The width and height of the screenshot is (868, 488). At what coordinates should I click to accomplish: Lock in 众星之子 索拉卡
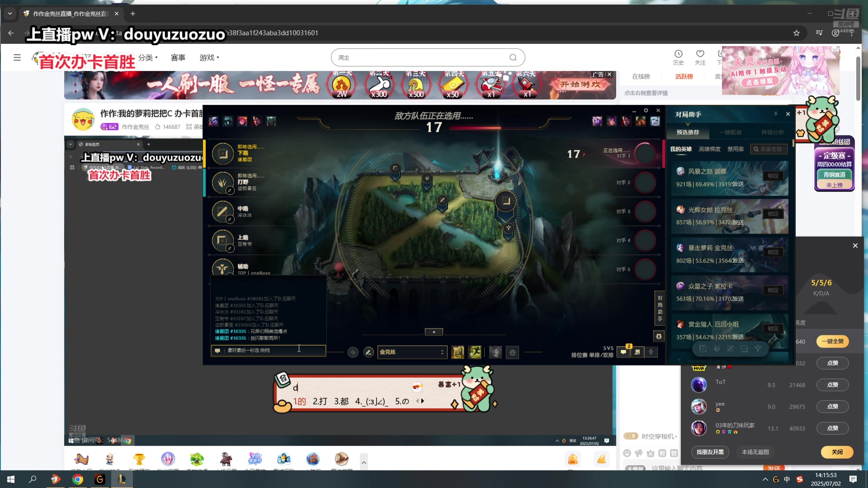[773, 290]
